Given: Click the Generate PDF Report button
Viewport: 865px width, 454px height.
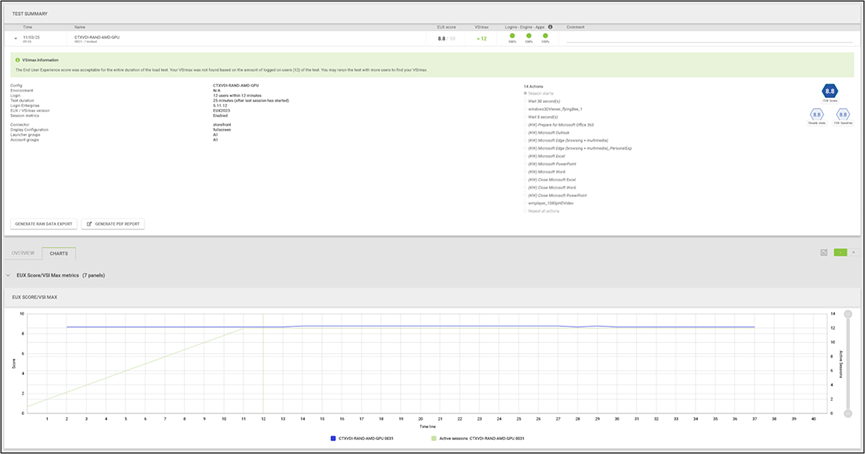Looking at the screenshot, I should 113,224.
